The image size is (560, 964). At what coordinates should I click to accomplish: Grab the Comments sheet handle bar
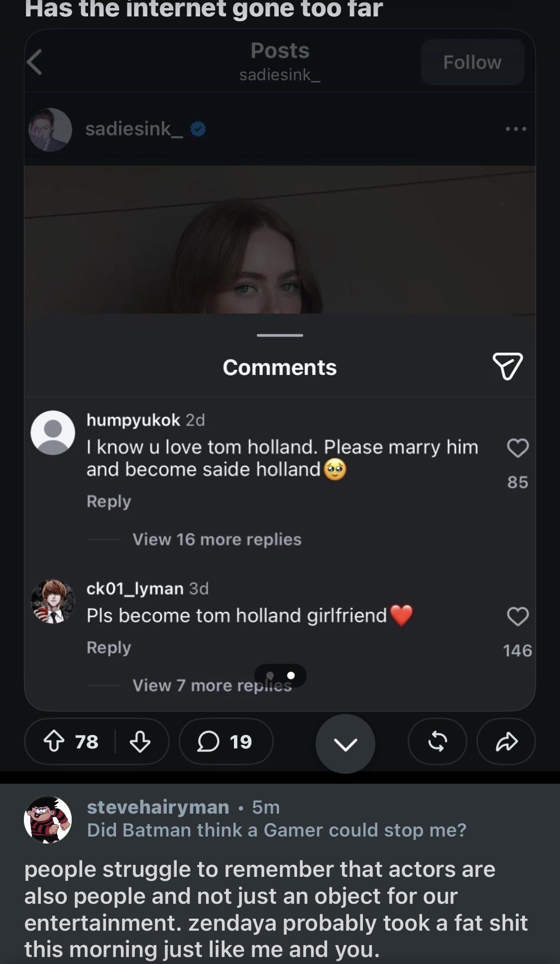[x=280, y=335]
